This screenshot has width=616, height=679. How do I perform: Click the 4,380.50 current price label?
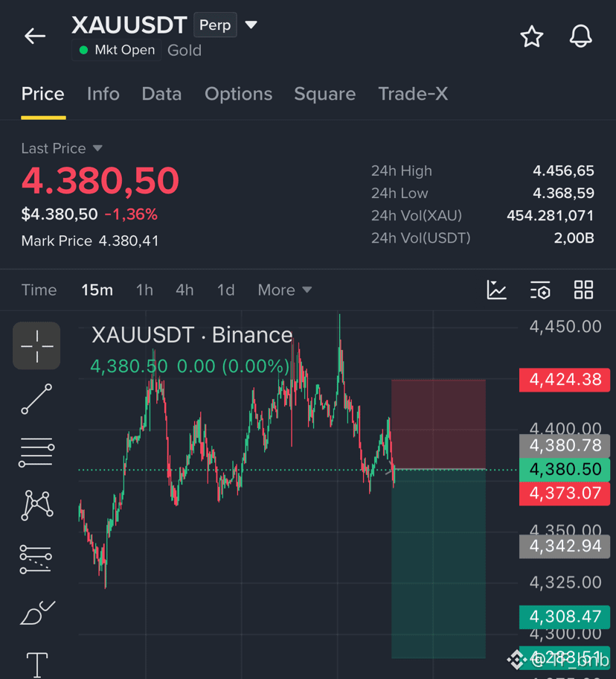coord(565,469)
